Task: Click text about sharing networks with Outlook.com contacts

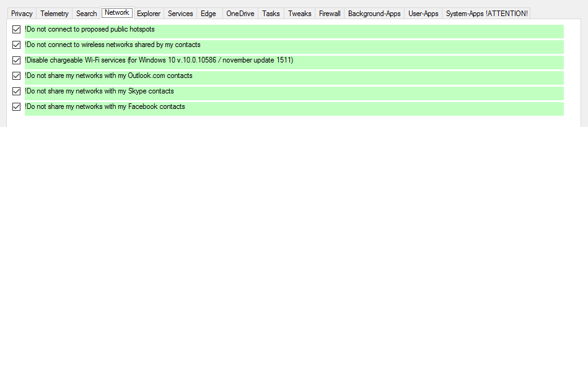Action: (108, 76)
